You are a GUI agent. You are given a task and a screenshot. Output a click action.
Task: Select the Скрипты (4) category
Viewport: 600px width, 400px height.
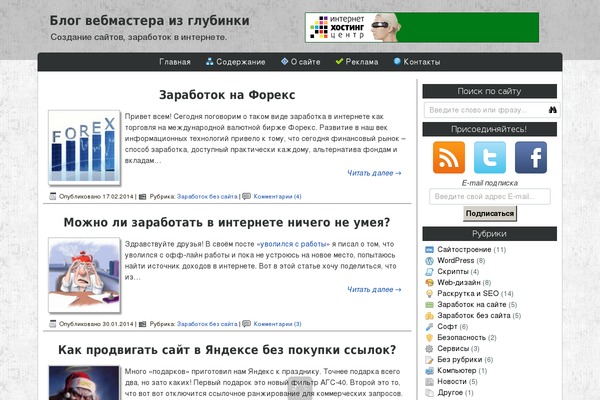tap(458, 272)
